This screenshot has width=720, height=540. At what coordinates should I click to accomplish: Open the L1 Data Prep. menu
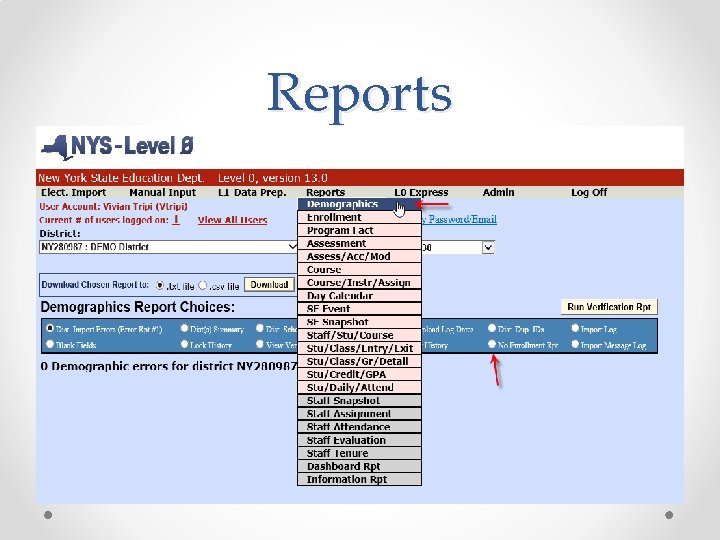252,192
